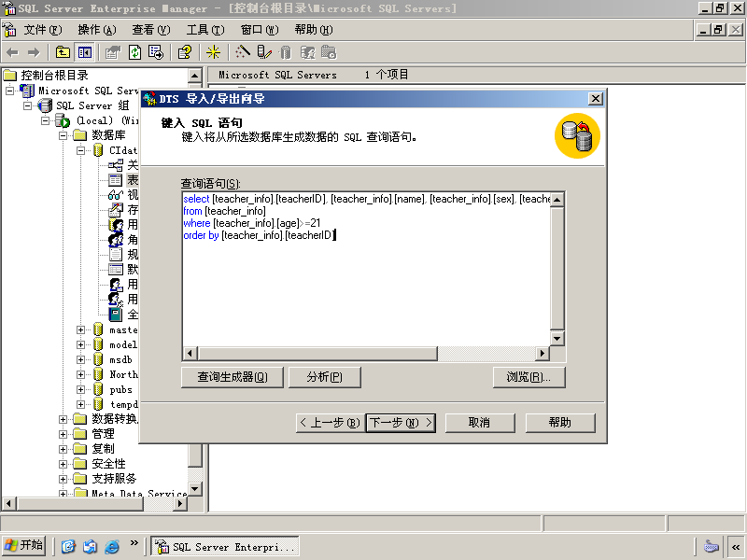Collapse the Databases folder node
Screen dimensions: 747x560
coord(63,135)
